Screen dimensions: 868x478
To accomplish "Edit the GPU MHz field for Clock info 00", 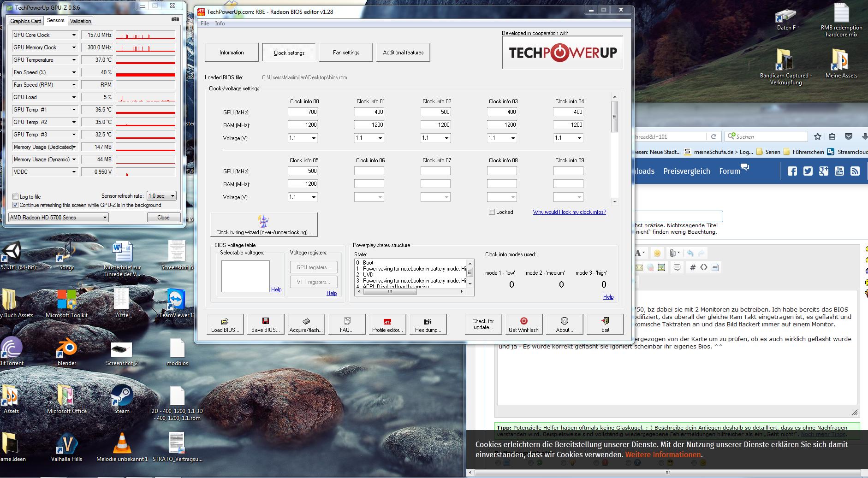I will pos(303,112).
